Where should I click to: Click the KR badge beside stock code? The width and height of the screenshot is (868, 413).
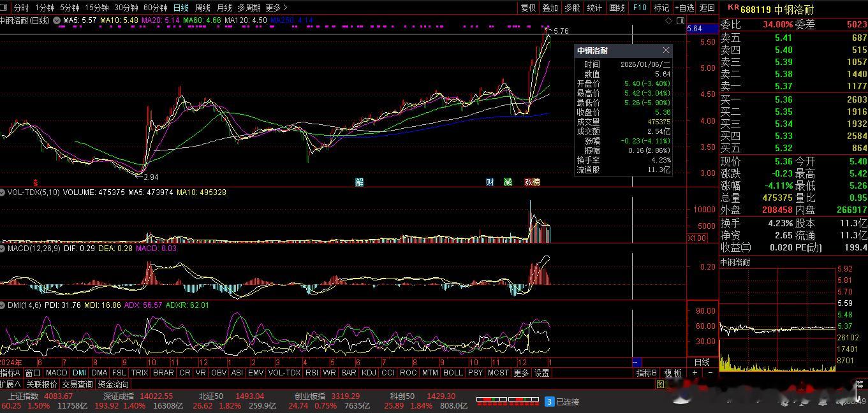(733, 8)
